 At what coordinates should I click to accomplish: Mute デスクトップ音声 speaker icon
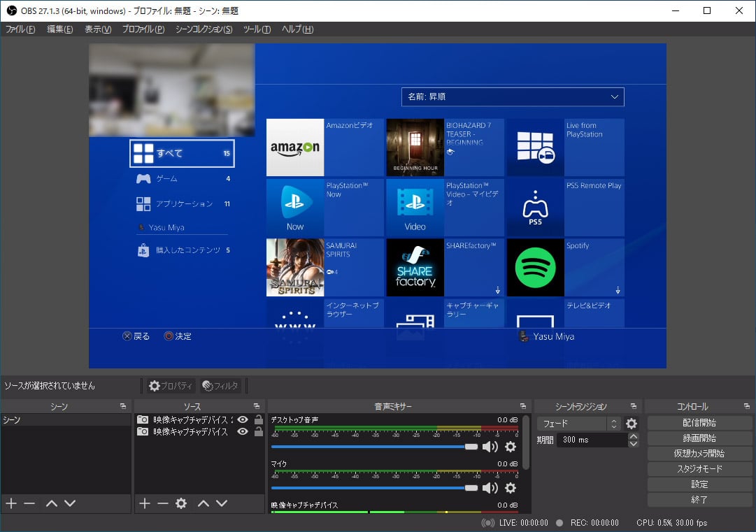490,447
